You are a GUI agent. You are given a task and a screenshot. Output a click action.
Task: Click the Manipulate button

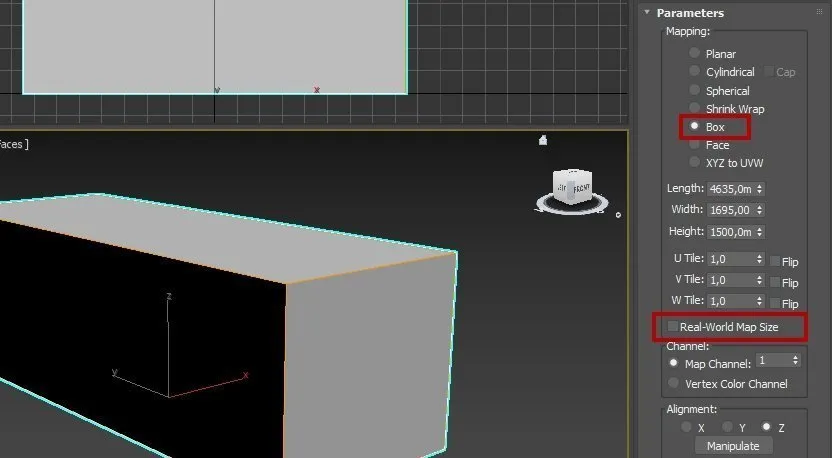tap(733, 446)
